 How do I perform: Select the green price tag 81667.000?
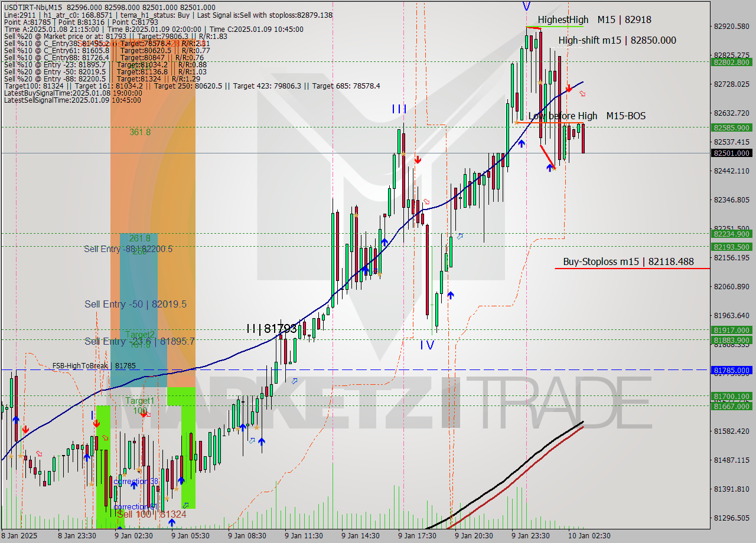(x=732, y=406)
